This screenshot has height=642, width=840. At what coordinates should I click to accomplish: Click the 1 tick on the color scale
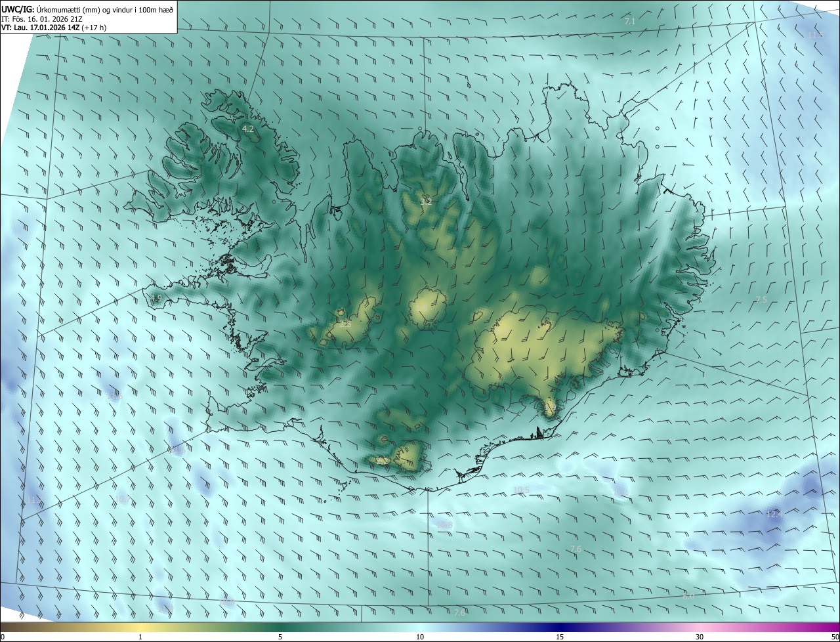140,637
